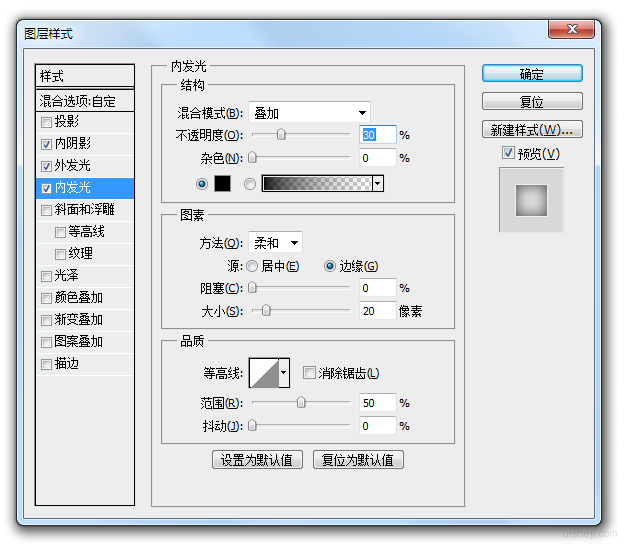Enable the 纹理 checkbox
Screen dimensions: 625x549
[60, 254]
